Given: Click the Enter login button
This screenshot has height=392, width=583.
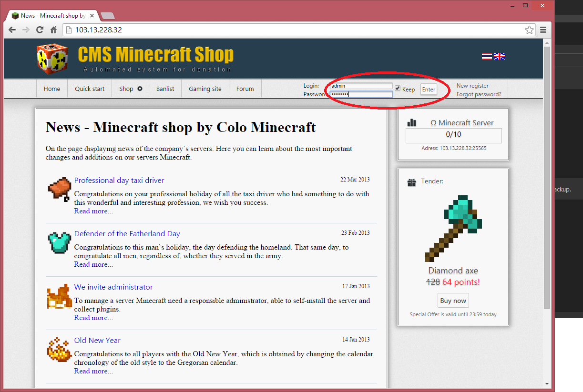Looking at the screenshot, I should click(429, 89).
